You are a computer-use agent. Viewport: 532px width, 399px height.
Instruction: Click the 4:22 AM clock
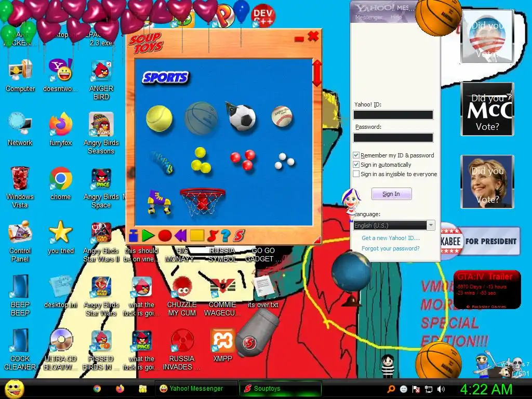tap(486, 389)
